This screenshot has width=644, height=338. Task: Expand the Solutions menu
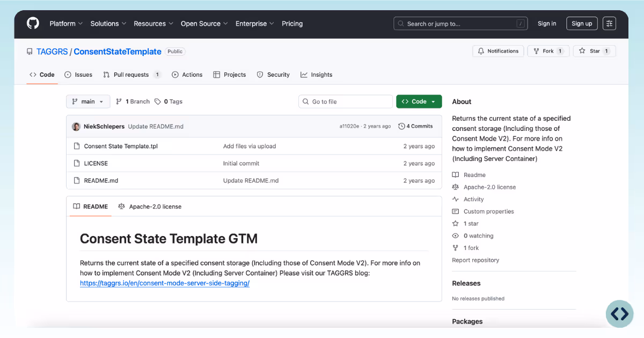coord(108,24)
